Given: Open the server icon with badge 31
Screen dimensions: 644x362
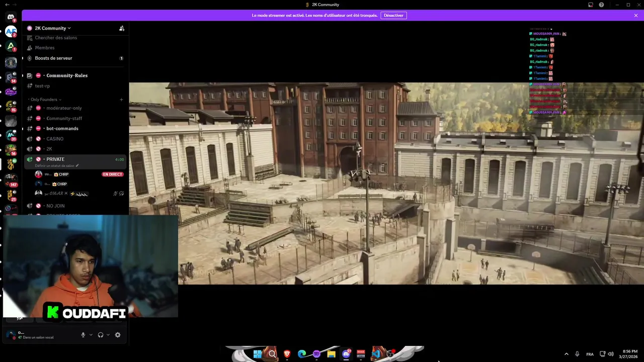Looking at the screenshot, I should pos(11,135).
